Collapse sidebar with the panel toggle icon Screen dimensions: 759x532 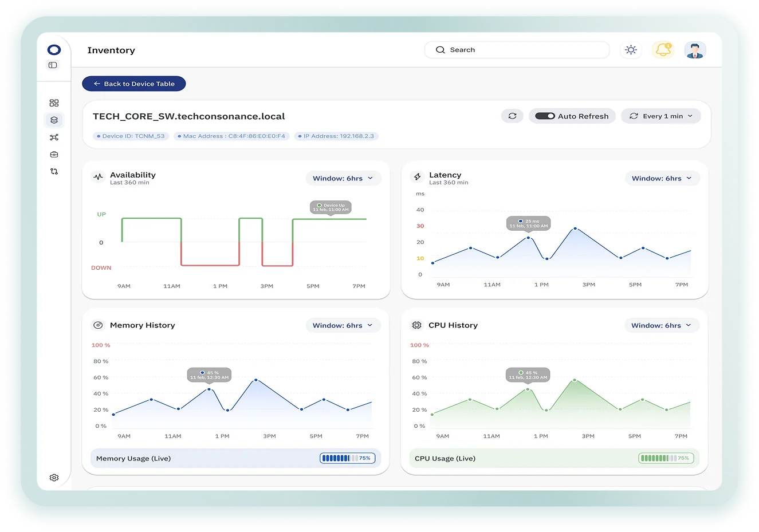pyautogui.click(x=53, y=65)
